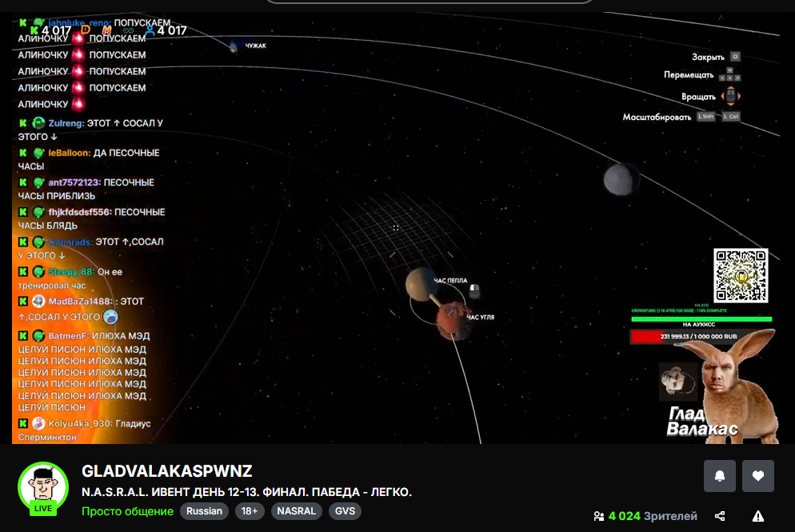Click the Kolyu4ka_930 avatar badge icon
This screenshot has height=532, width=795.
pos(38,423)
